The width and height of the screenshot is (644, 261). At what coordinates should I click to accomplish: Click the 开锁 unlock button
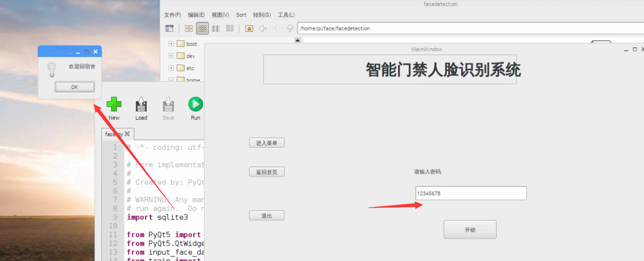(x=470, y=230)
